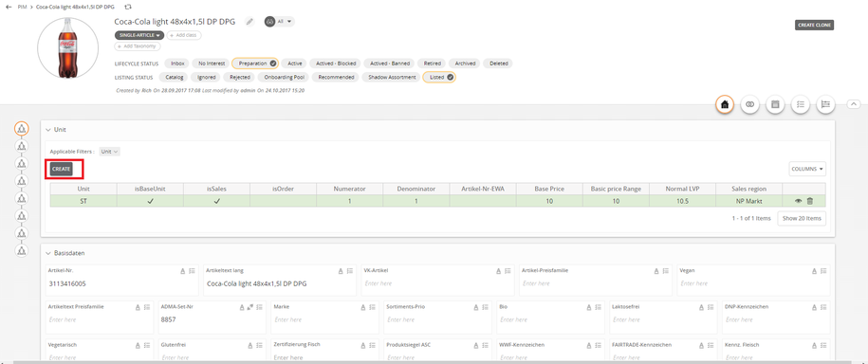
Task: Click the ADMA-Set-Nr input showing 8857
Action: (212, 319)
